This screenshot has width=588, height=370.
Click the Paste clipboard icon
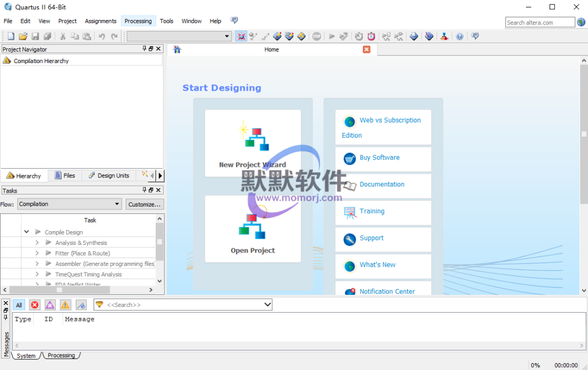click(87, 36)
